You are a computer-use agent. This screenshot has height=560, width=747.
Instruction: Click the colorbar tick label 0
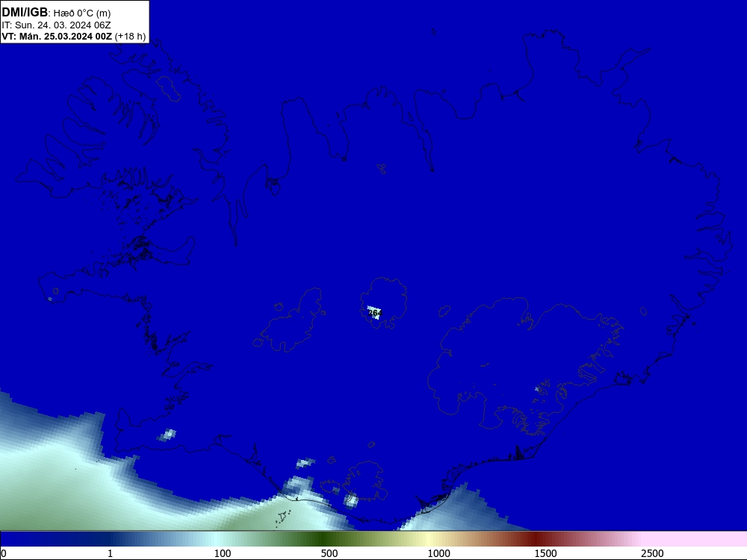[x=4, y=553]
